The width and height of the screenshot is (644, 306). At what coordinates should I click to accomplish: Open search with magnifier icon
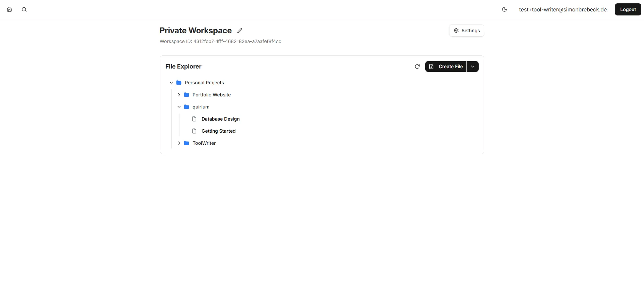click(x=24, y=9)
